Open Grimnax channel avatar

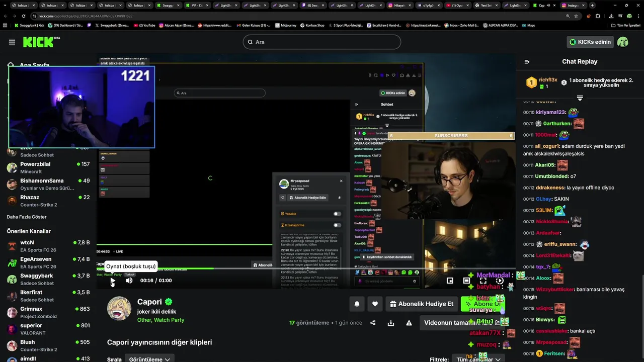click(x=12, y=312)
